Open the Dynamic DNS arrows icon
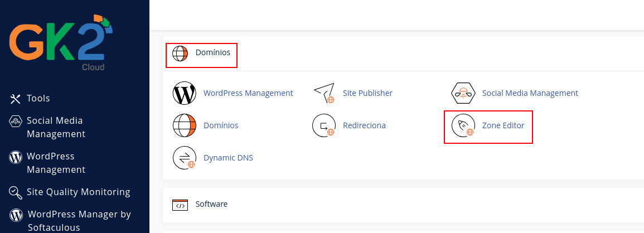 tap(185, 158)
